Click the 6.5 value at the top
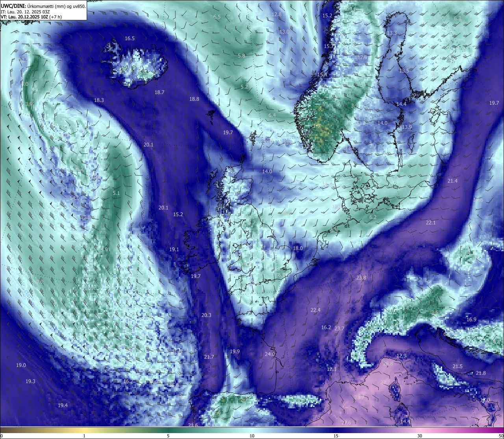504x439 pixels. pos(217,17)
